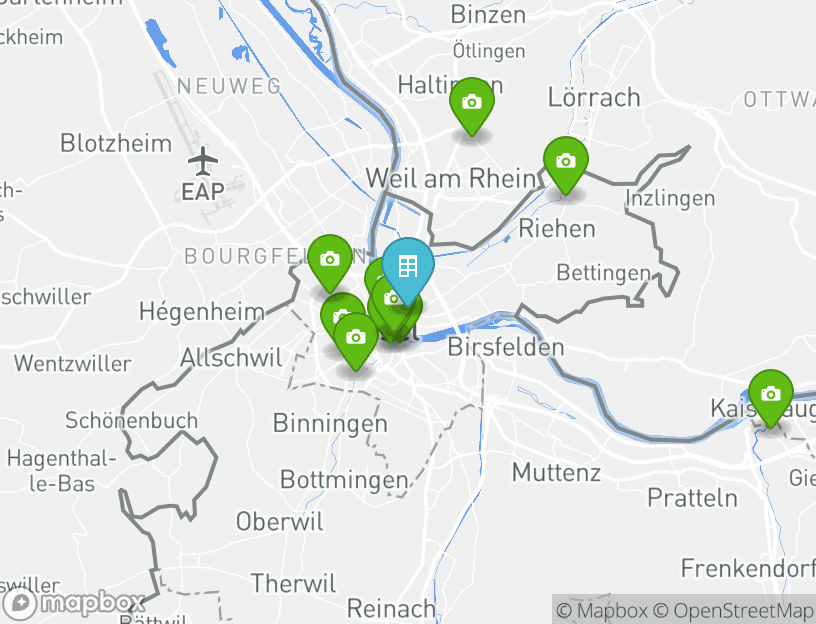Select the blue building marker pin
This screenshot has height=624, width=816.
point(407,268)
